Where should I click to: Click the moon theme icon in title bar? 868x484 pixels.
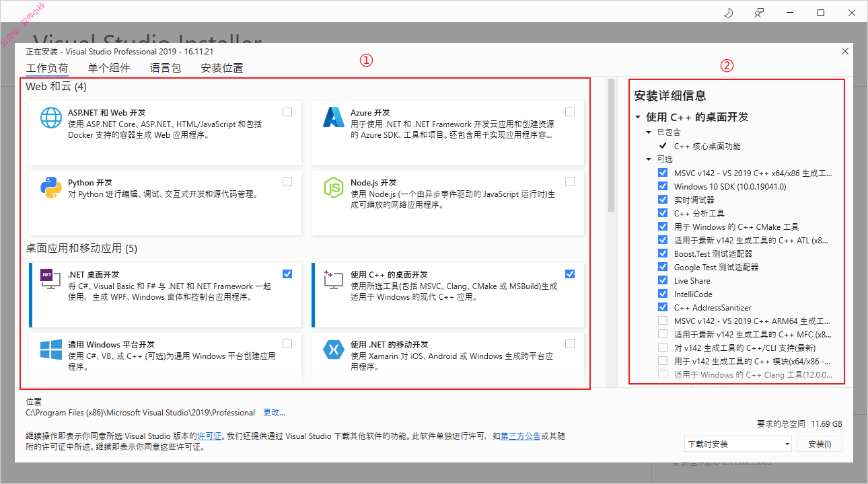click(x=728, y=13)
